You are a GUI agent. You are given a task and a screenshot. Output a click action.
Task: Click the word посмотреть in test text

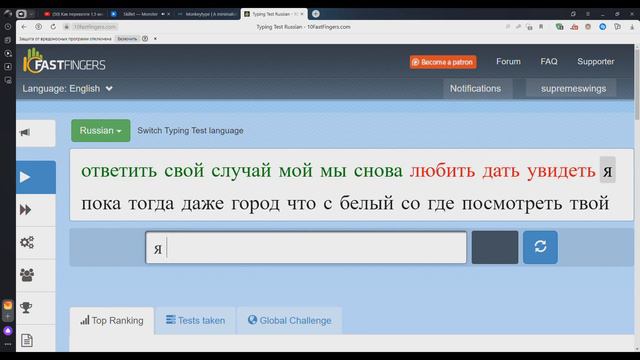[512, 203]
